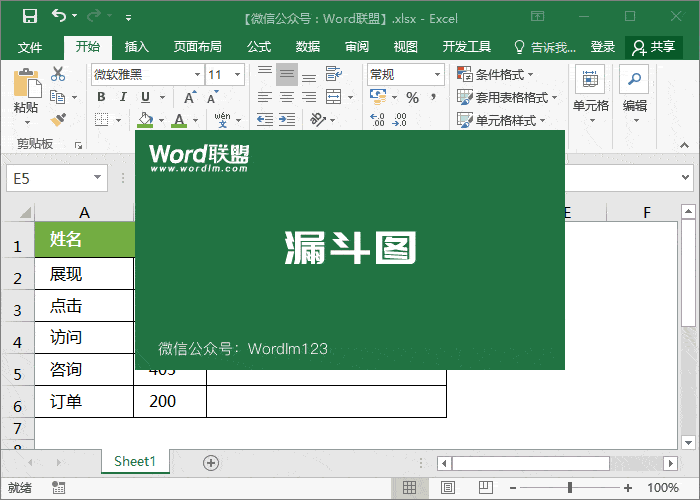Open the 文件 menu
Screen dimensions: 700x500
[x=30, y=47]
